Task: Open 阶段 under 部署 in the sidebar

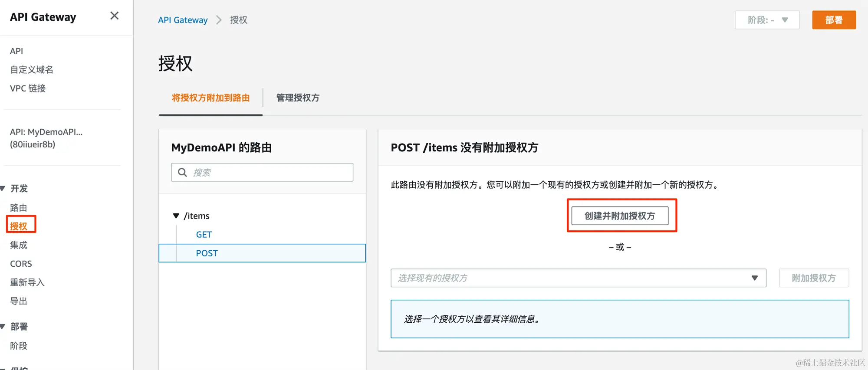Action: coord(19,346)
